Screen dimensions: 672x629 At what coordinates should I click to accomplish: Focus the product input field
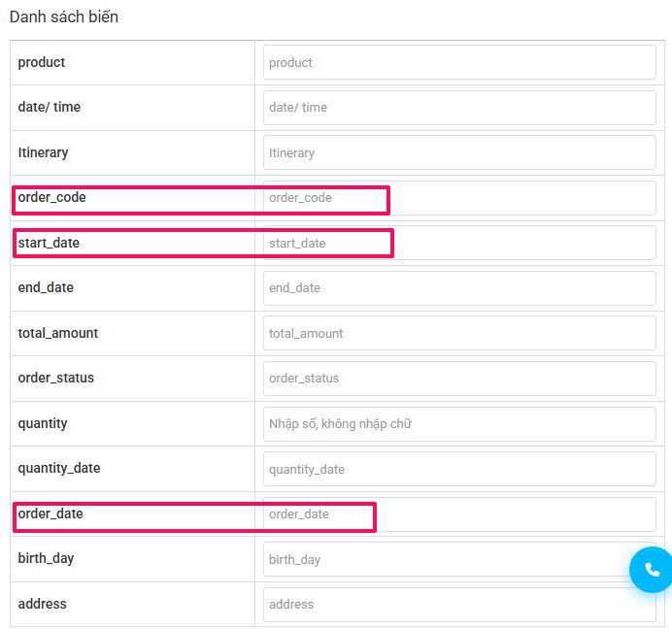[x=459, y=62]
